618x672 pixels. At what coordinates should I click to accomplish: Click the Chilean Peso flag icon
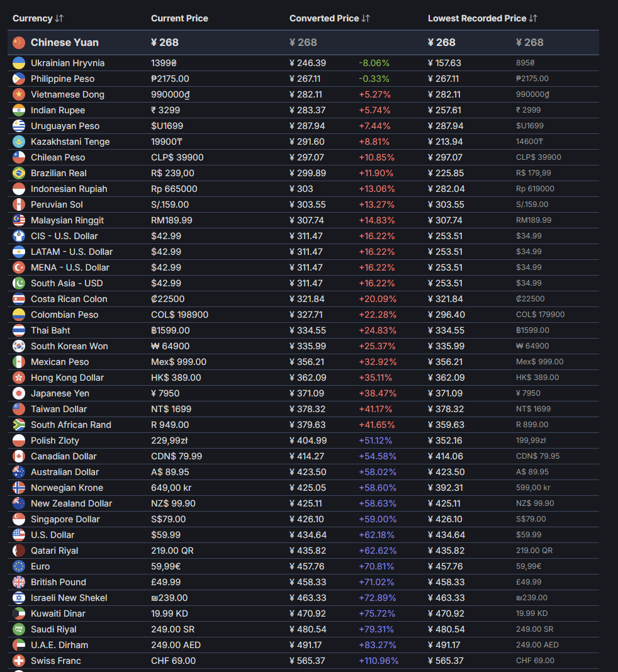(x=19, y=157)
